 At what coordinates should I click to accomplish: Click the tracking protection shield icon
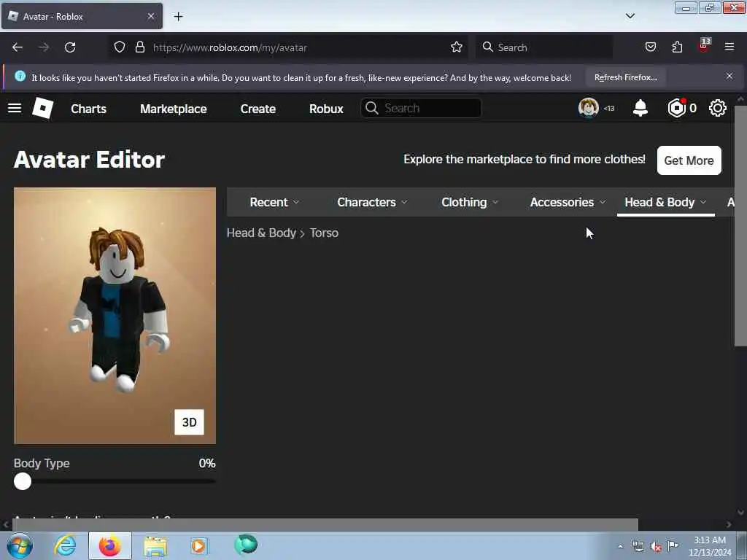coord(120,47)
